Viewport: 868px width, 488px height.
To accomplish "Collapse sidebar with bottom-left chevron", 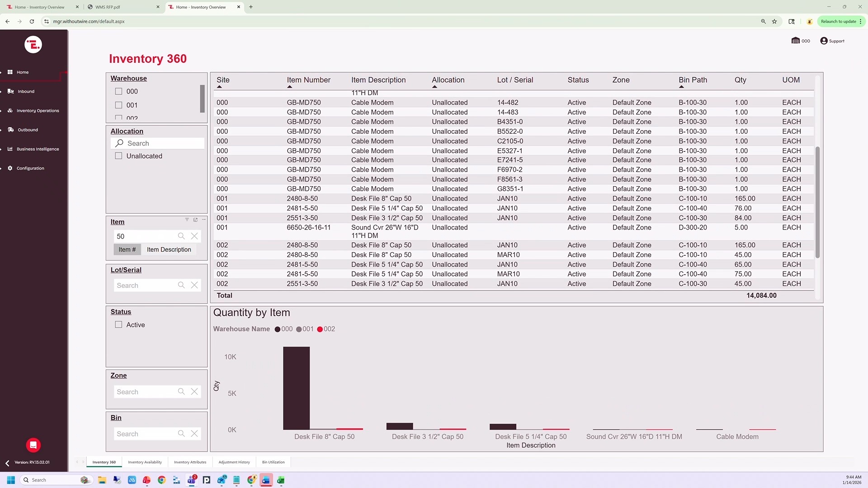I will point(7,463).
